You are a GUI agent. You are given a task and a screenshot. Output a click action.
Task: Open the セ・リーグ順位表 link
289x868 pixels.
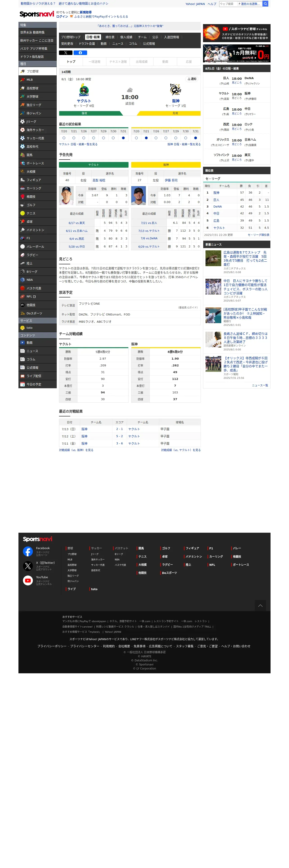coord(258,235)
